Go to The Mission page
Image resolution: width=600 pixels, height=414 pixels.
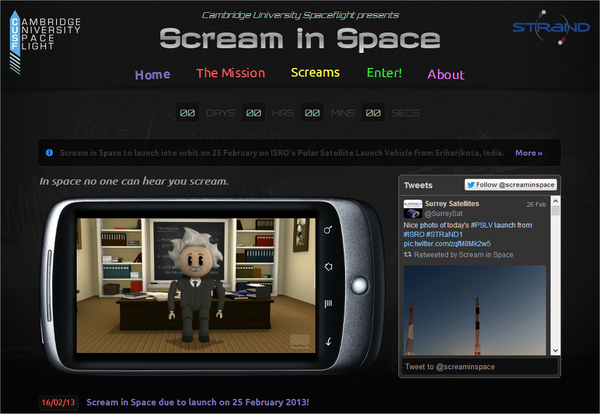(x=230, y=73)
